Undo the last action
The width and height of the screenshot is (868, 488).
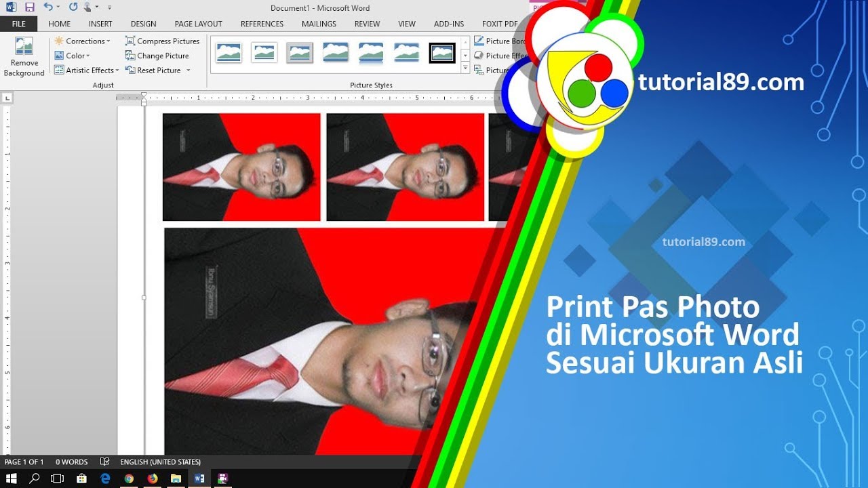48,7
